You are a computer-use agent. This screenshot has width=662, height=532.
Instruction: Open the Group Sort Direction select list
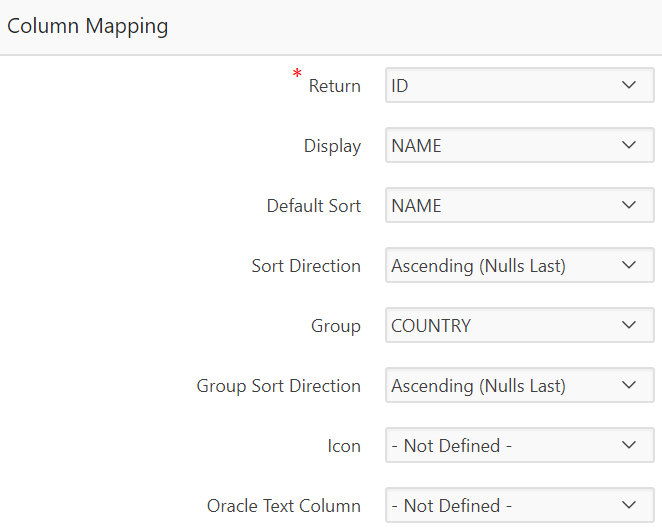pos(500,386)
